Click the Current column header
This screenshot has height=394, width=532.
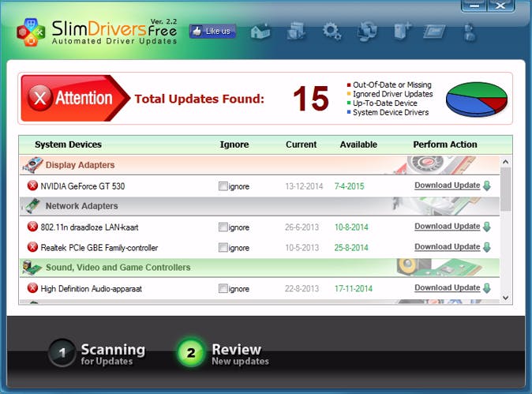[x=301, y=144]
